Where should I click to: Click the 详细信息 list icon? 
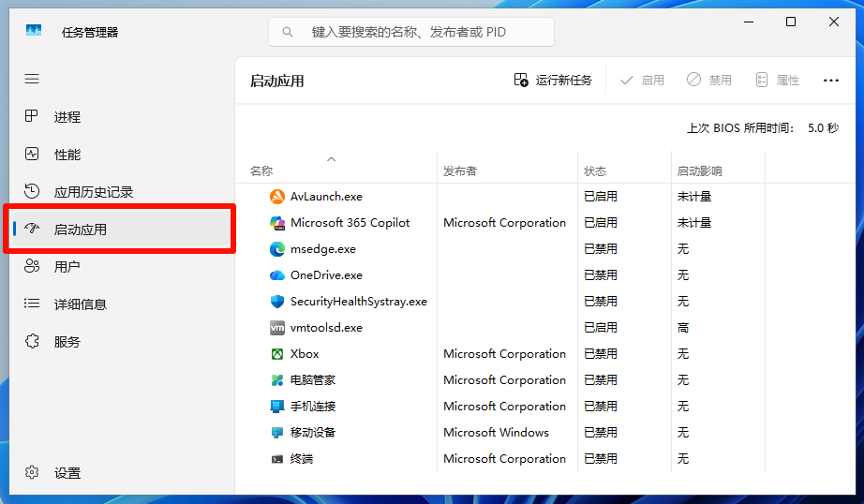[32, 304]
